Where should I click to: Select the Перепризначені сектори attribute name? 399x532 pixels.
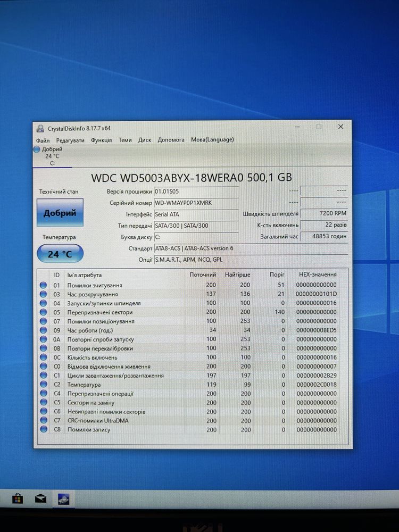pyautogui.click(x=100, y=312)
